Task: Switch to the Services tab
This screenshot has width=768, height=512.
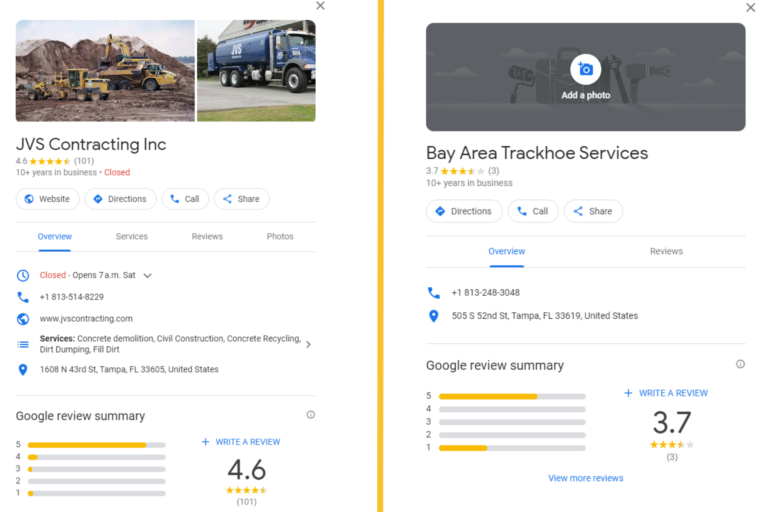Action: click(132, 237)
